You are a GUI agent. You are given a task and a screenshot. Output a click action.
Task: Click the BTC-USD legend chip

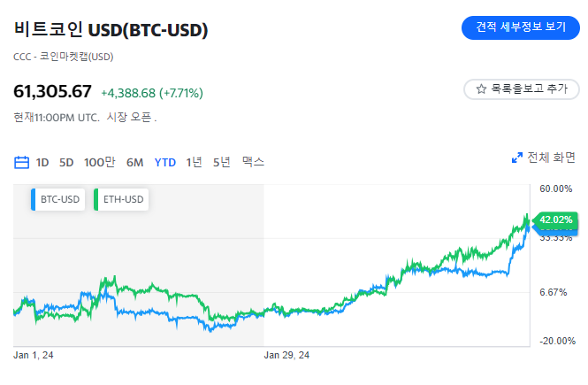pyautogui.click(x=58, y=199)
